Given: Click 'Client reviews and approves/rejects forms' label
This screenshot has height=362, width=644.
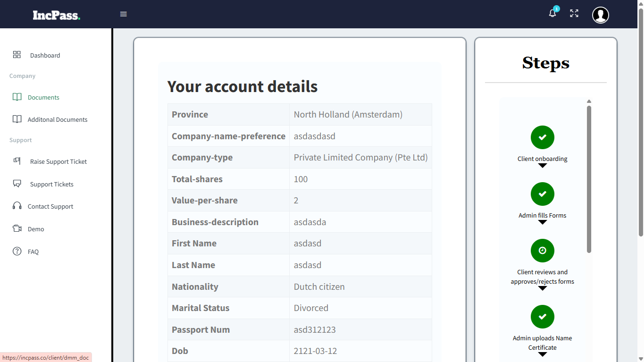Looking at the screenshot, I should [x=543, y=277].
